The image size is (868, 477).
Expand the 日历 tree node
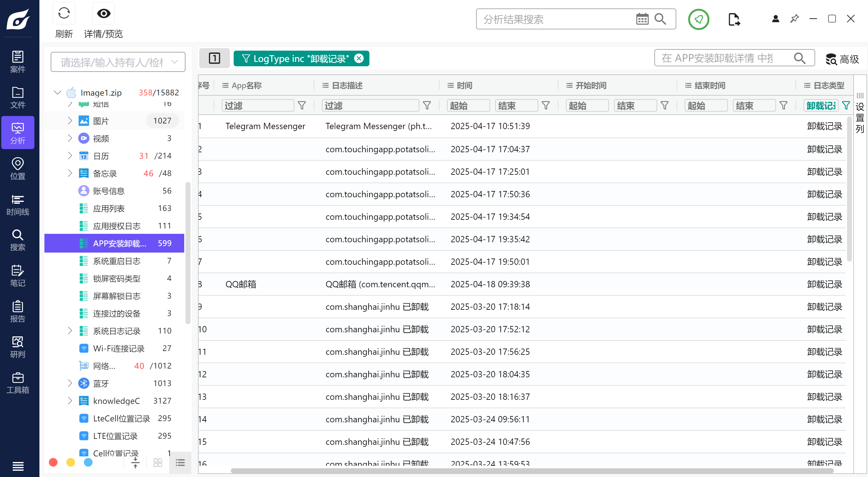70,156
